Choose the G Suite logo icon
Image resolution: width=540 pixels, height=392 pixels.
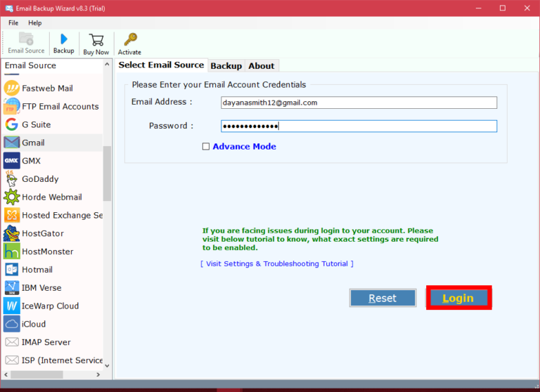tap(11, 124)
